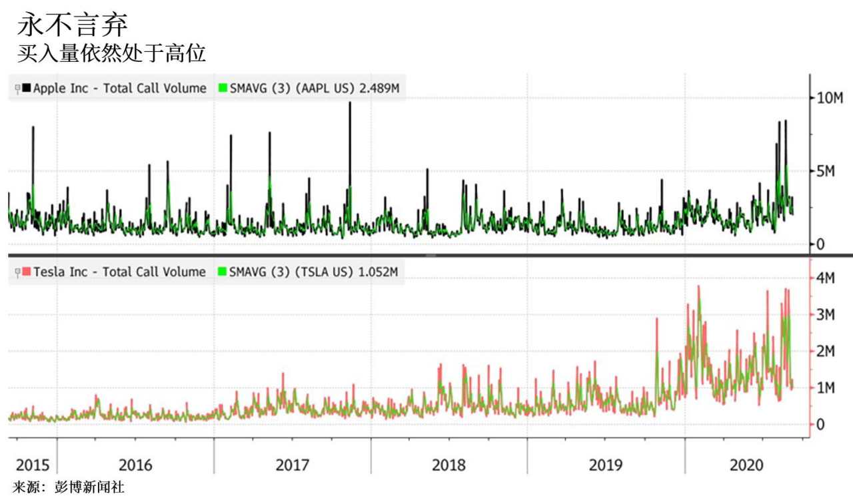
Task: Click the "10M" y-axis label
Action: (x=832, y=98)
